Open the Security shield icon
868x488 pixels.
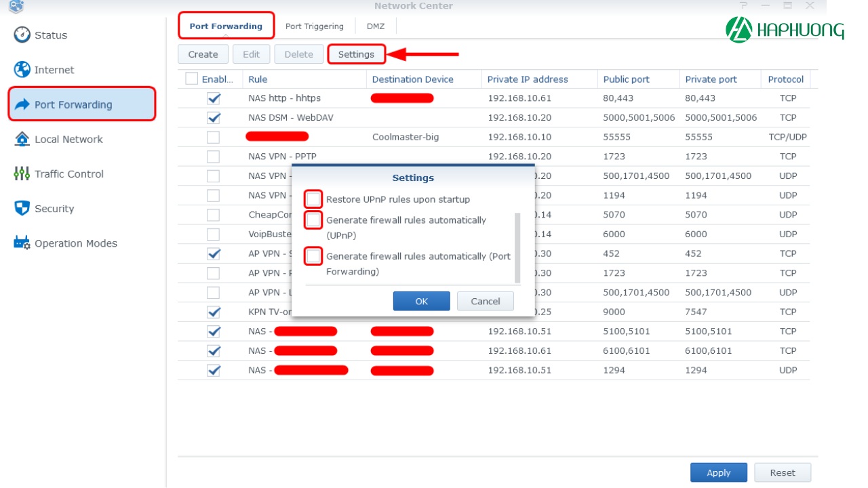(x=22, y=208)
